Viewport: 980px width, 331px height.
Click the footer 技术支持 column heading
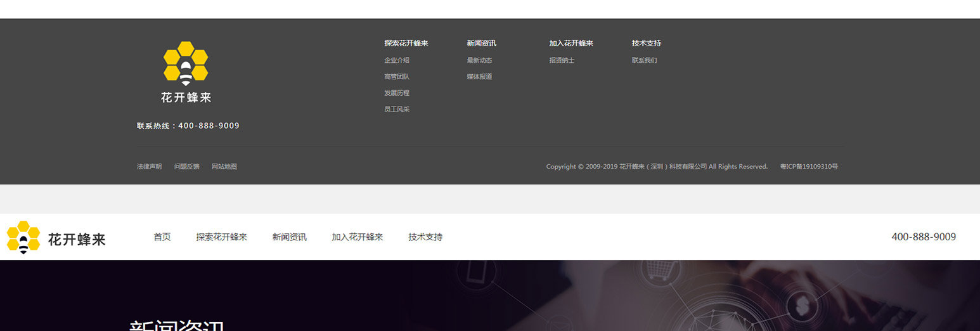[x=647, y=43]
